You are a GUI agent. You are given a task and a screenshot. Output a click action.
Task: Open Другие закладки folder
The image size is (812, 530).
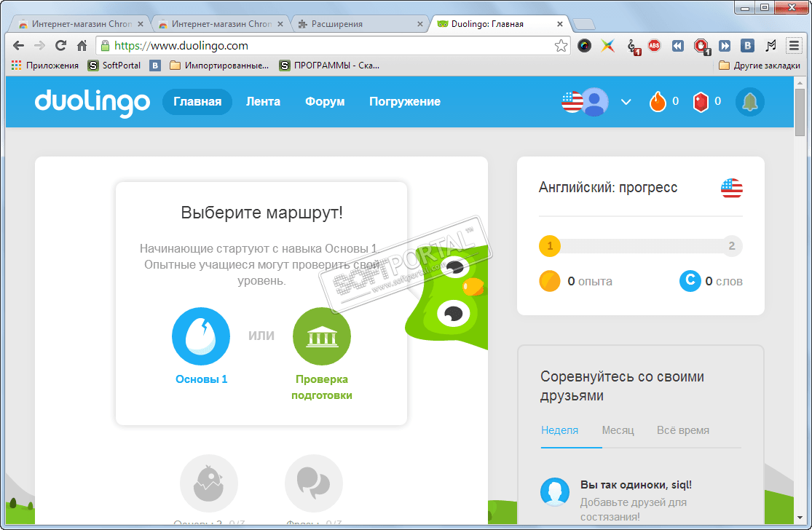[x=760, y=66]
